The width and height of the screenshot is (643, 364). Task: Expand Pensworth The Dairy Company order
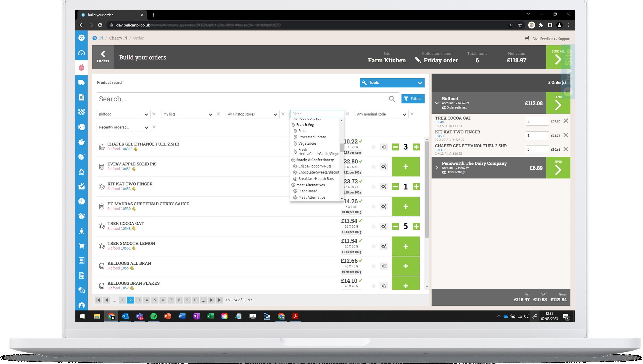[x=437, y=168]
